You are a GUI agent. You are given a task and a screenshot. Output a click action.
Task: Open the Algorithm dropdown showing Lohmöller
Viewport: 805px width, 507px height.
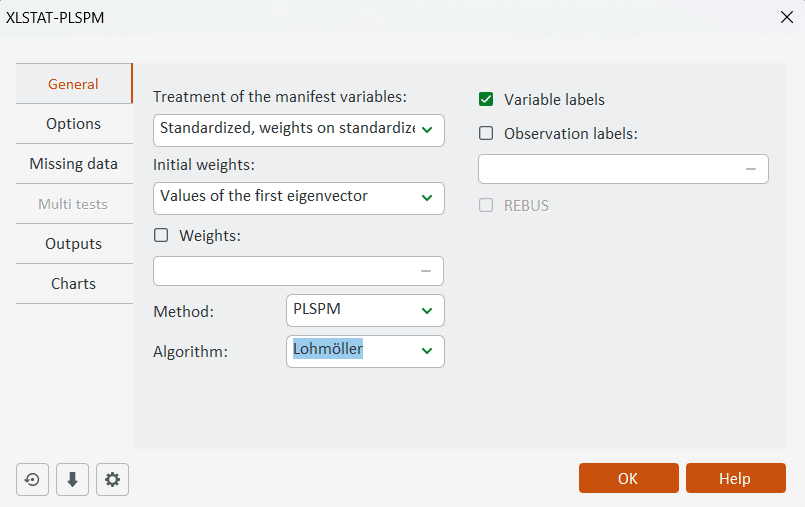pyautogui.click(x=427, y=350)
